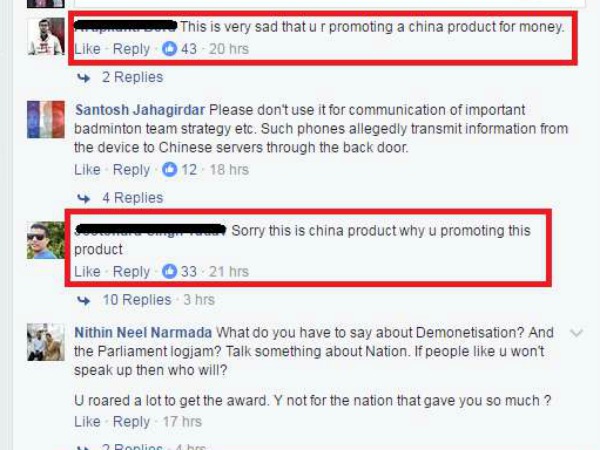This screenshot has height=450, width=600.
Task: Open options chevron on Nithin's comment
Action: (x=576, y=333)
